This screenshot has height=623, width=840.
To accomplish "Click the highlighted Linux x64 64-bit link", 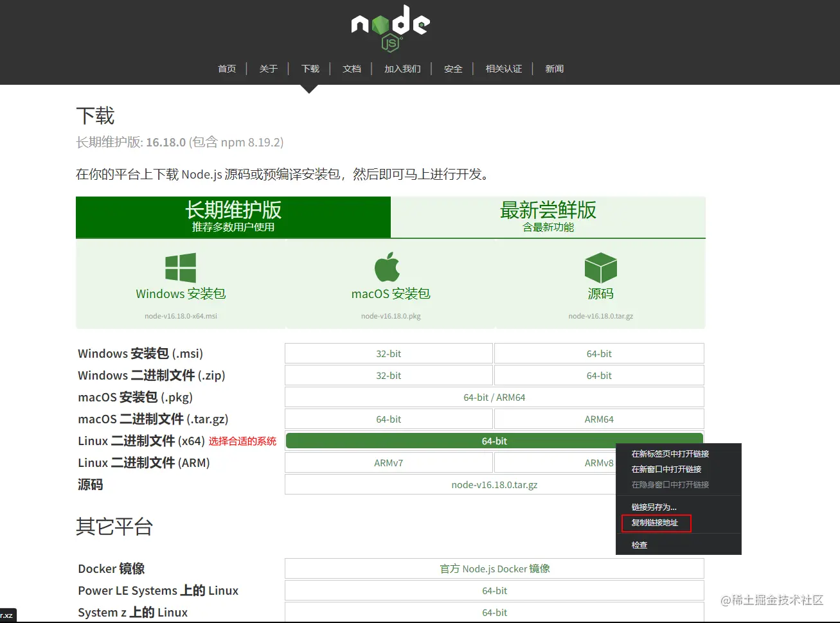I will [494, 441].
